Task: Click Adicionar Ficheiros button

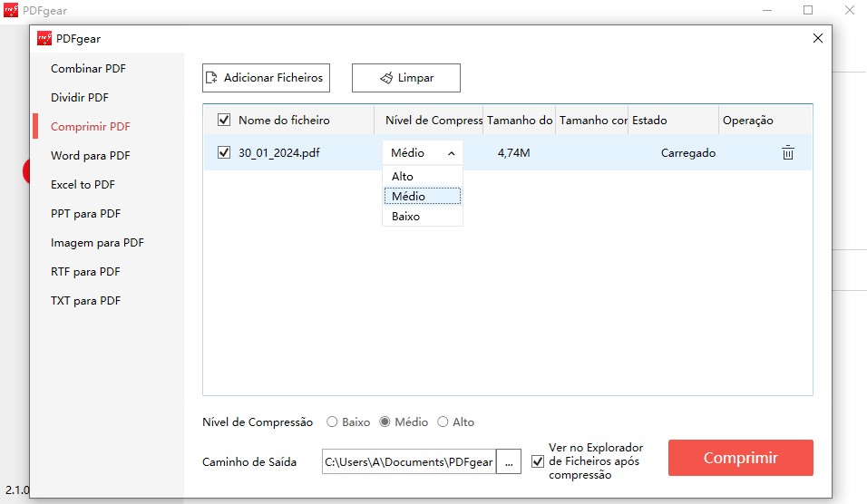Action: (x=266, y=78)
